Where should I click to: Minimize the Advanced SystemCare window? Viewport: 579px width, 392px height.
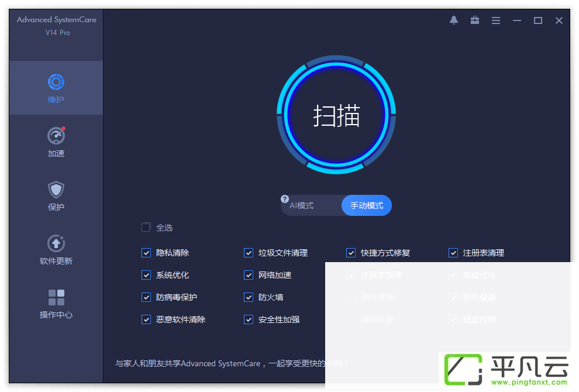click(x=517, y=20)
